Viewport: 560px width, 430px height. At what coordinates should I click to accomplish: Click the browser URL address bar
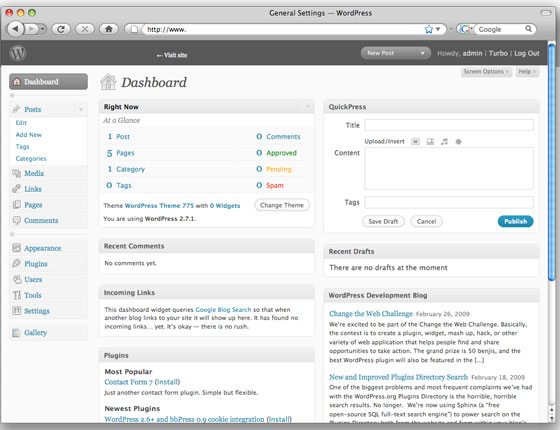pos(282,29)
